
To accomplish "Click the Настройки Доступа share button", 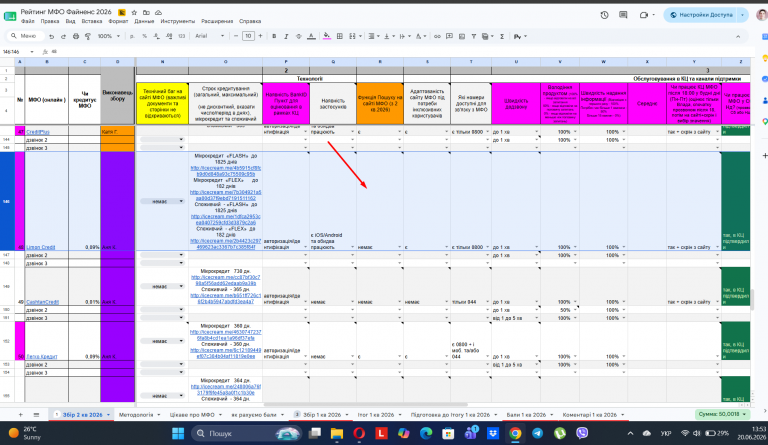I will click(x=701, y=15).
